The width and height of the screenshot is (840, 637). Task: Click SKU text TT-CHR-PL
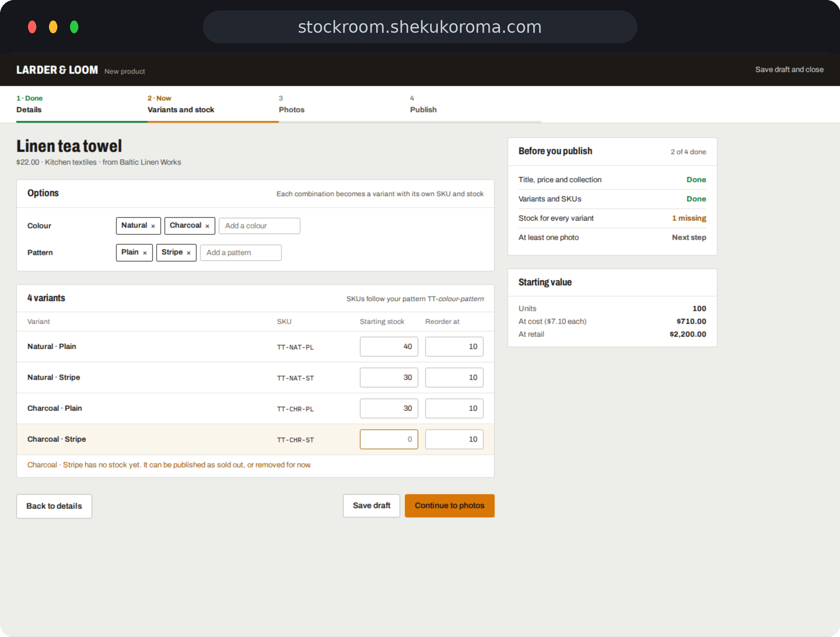tap(295, 409)
